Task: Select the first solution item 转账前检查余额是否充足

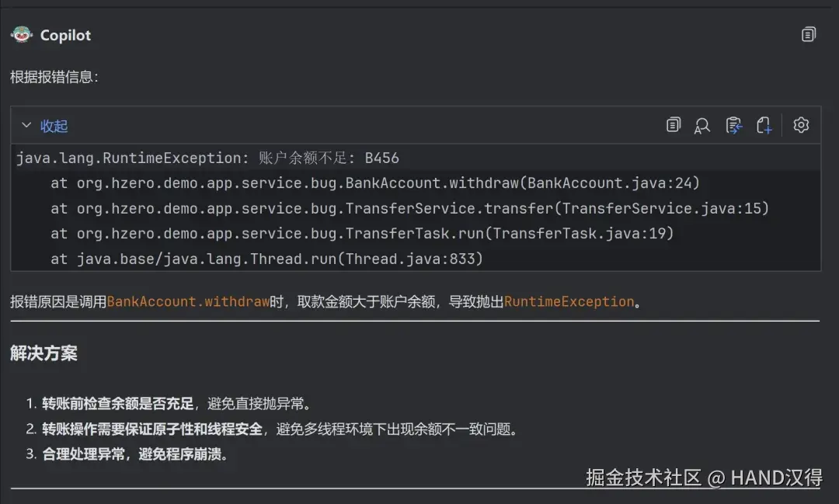Action: [117, 404]
